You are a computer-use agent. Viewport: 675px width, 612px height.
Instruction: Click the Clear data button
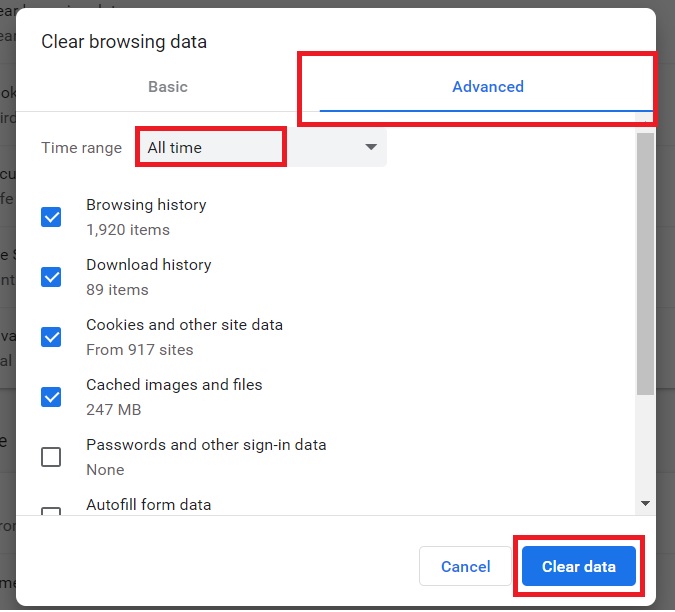[x=578, y=567]
